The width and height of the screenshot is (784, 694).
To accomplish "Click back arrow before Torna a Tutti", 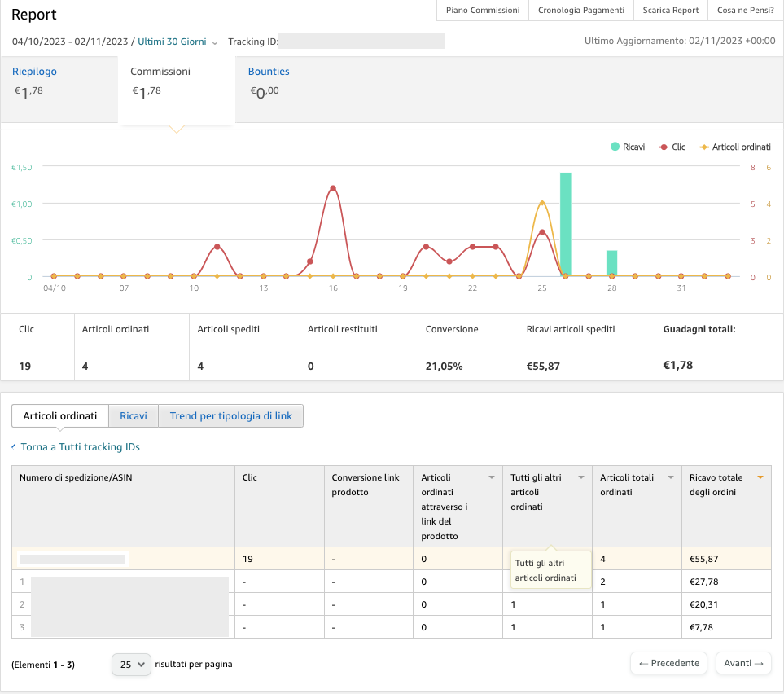I will coord(14,447).
